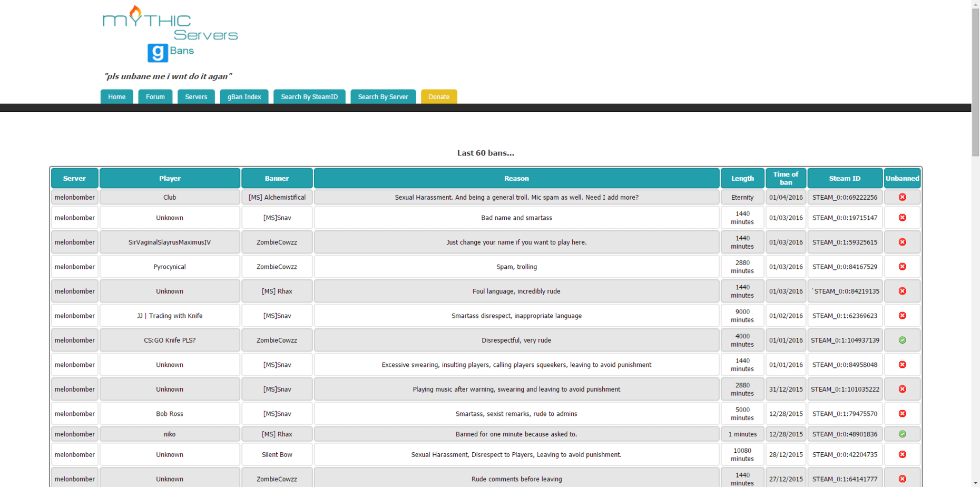
Task: Click the red X icon for STEAM_0:1:64141777
Action: click(902, 479)
